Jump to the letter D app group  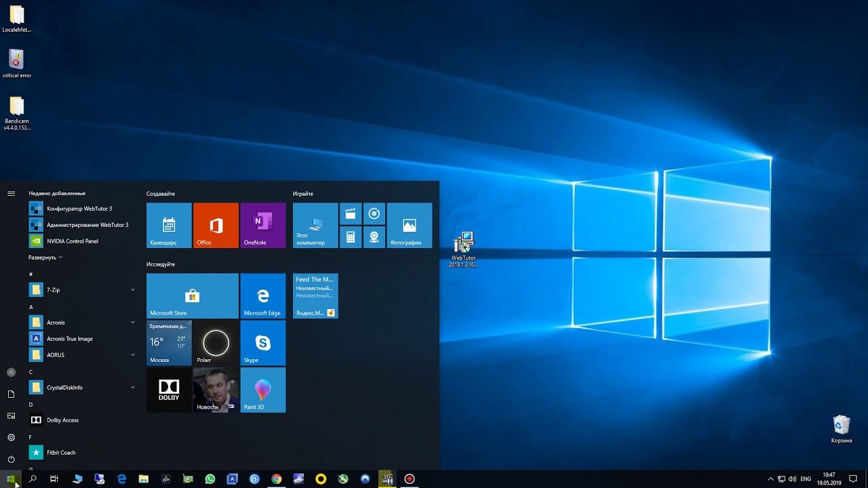coord(31,405)
